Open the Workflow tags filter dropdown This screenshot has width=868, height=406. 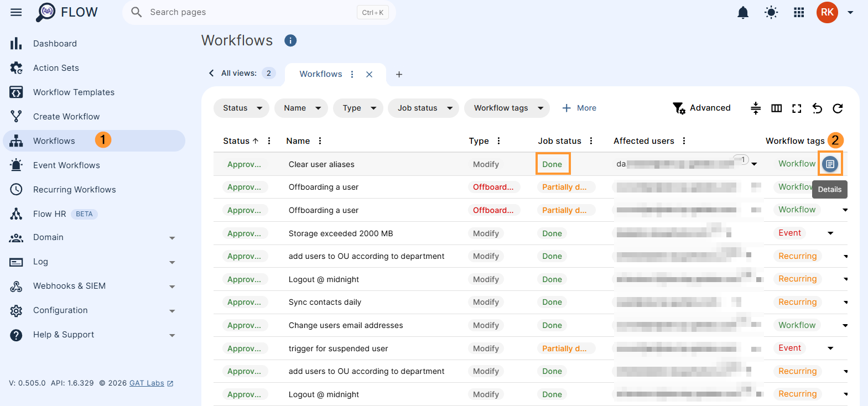[x=507, y=108]
